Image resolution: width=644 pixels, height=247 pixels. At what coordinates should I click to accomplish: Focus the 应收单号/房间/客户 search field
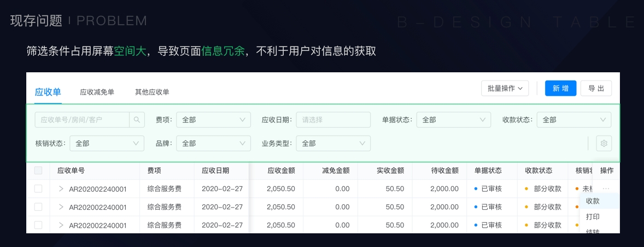[82, 119]
